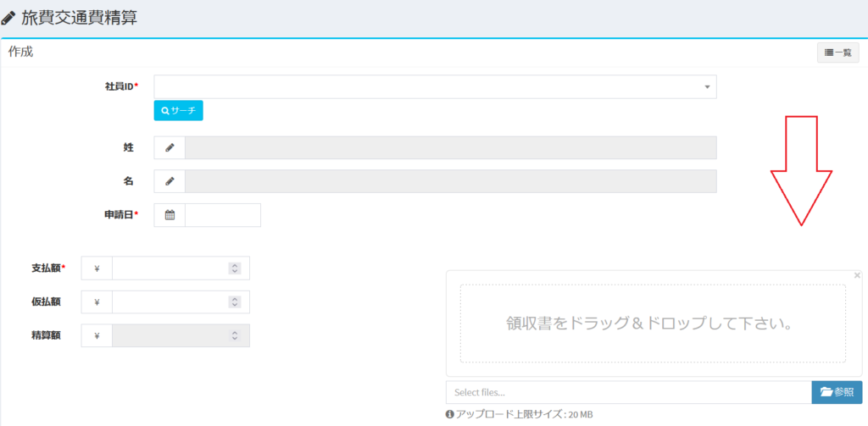Click the 参照 browse button

tap(837, 392)
